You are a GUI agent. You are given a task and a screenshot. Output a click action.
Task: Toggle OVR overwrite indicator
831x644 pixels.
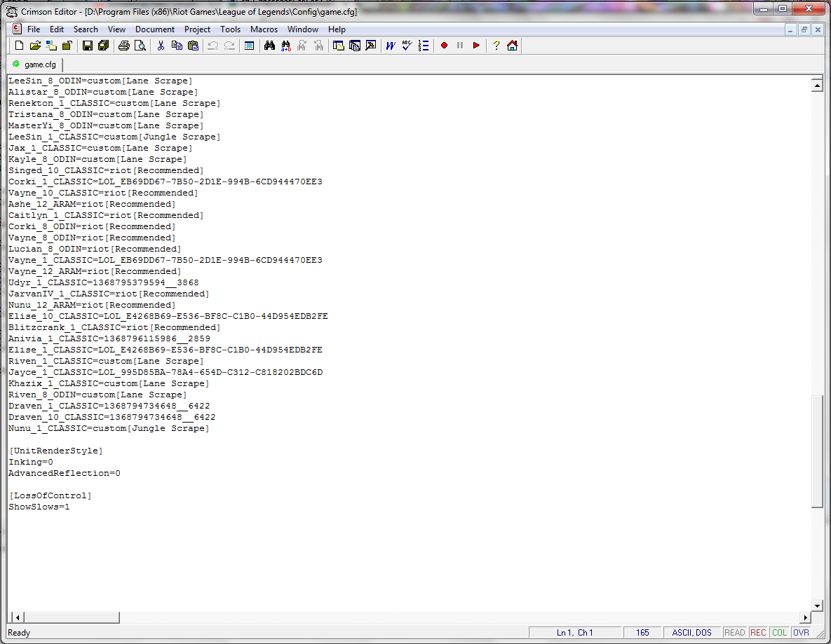coord(801,632)
